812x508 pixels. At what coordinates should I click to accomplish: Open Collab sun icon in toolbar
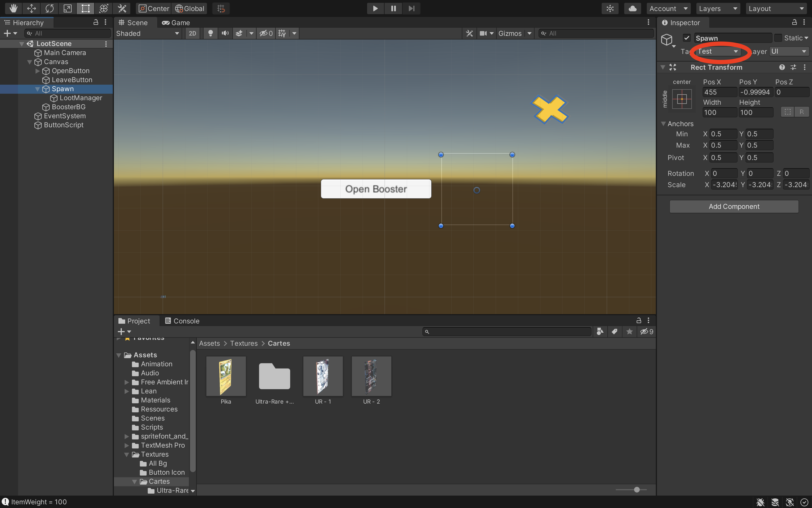coord(610,8)
